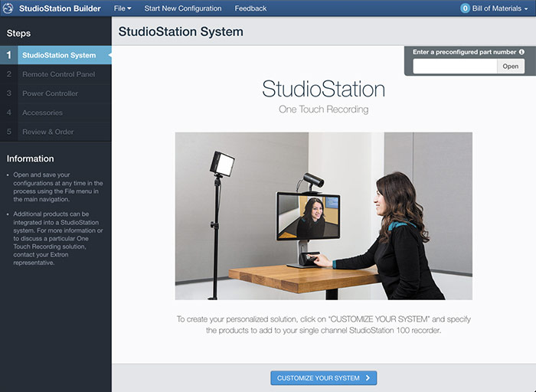The width and height of the screenshot is (536, 392).
Task: Click the 'Enter a preconfigured part number' label
Action: tap(464, 52)
